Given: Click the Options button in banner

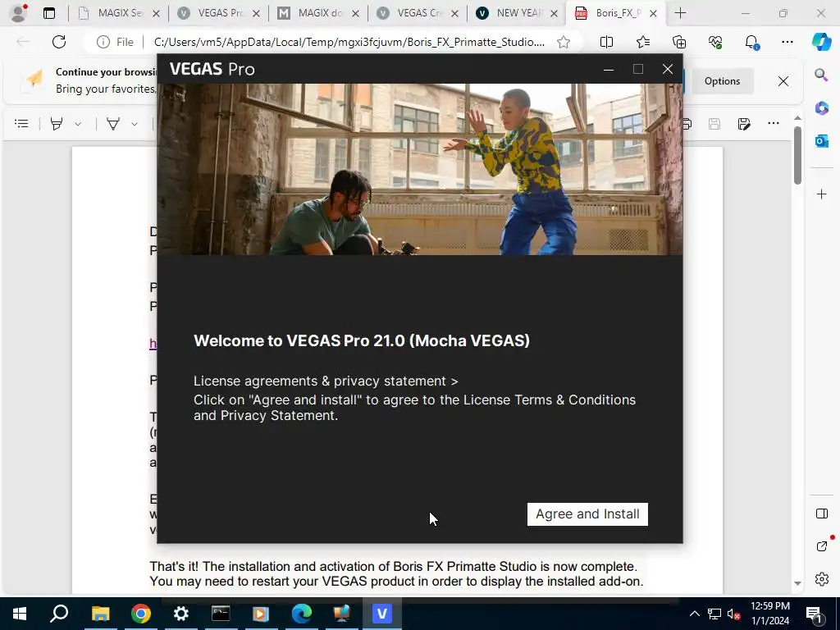Looking at the screenshot, I should [x=722, y=81].
